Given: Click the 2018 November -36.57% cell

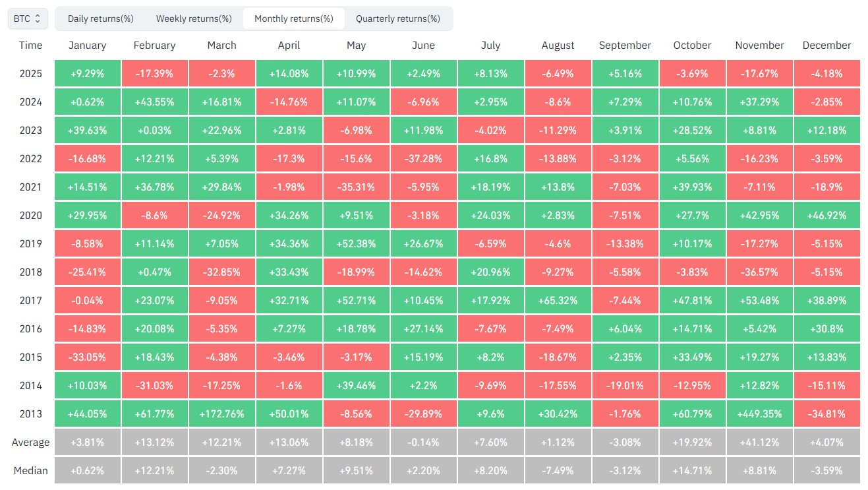Looking at the screenshot, I should click(759, 272).
